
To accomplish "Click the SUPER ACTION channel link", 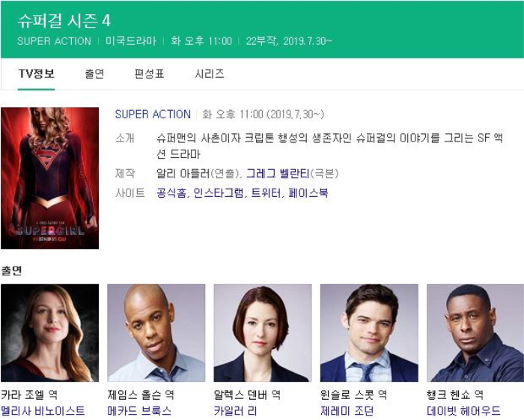I will [153, 115].
